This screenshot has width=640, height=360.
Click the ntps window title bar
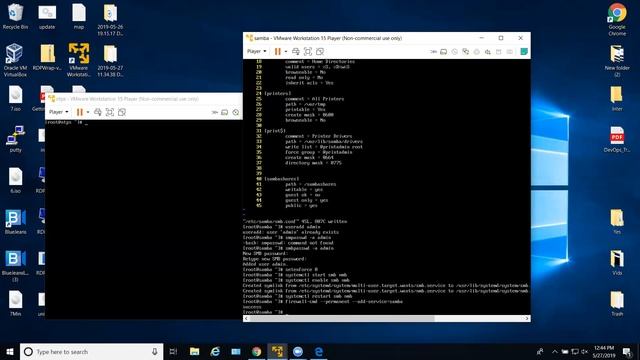(144, 99)
